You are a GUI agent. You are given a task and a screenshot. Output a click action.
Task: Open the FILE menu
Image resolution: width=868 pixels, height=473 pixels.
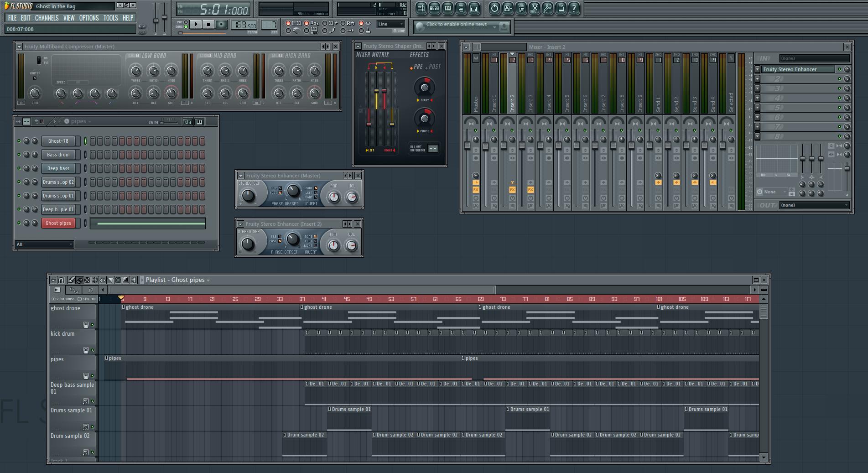click(12, 18)
